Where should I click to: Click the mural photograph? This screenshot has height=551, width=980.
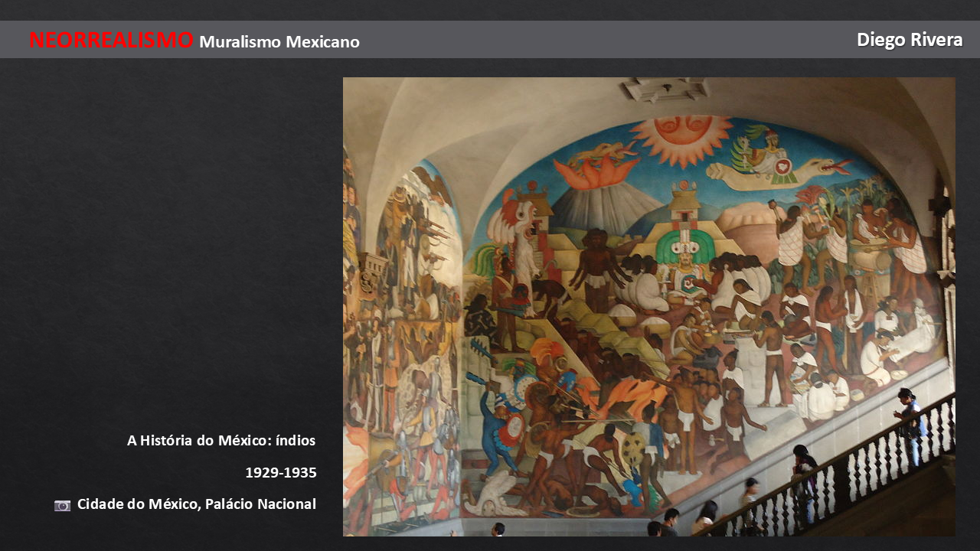[x=649, y=306]
